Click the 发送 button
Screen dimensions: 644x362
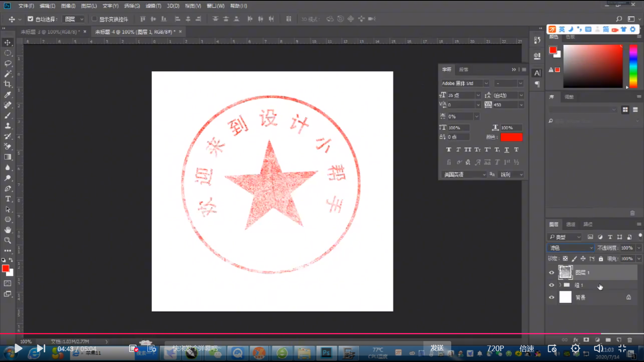click(x=437, y=348)
